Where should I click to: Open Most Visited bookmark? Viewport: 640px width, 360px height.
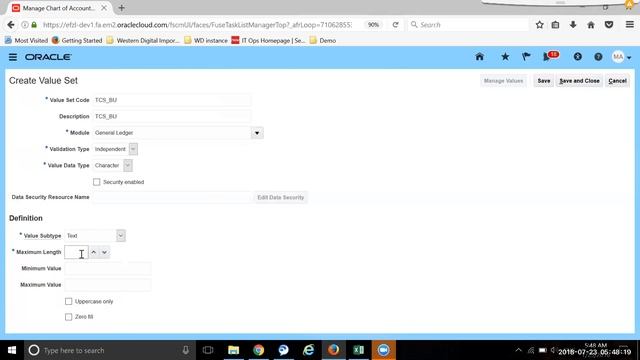point(26,40)
